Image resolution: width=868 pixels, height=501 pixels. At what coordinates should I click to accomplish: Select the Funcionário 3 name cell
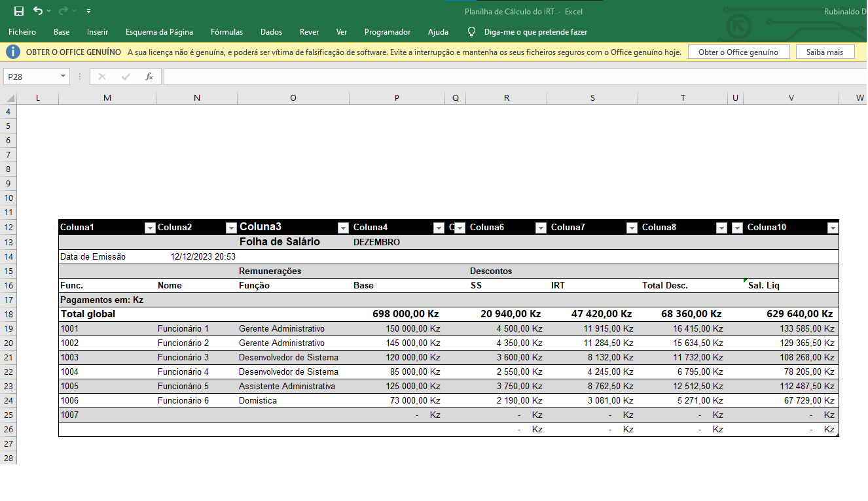197,357
